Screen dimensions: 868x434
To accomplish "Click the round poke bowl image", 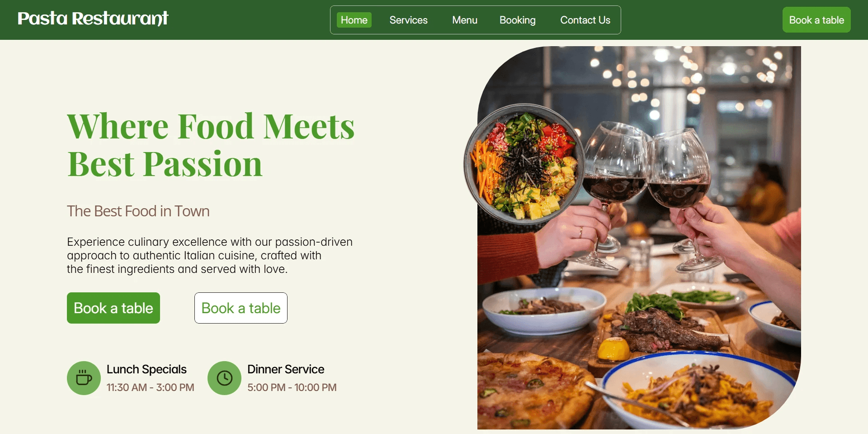I will tap(524, 164).
